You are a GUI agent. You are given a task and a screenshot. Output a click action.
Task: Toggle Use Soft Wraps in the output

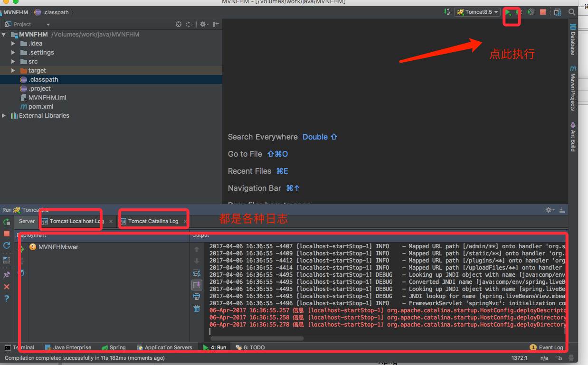197,273
